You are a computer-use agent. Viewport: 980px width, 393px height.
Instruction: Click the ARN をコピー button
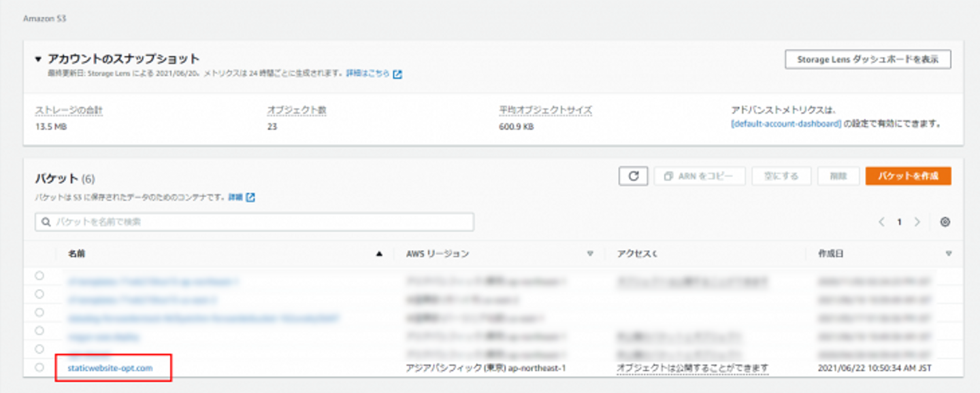point(700,176)
